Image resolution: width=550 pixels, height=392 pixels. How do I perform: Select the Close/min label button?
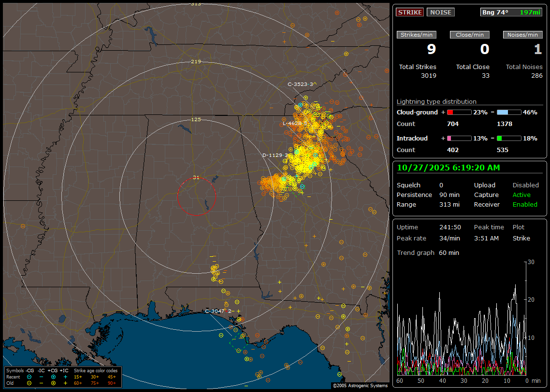(470, 35)
